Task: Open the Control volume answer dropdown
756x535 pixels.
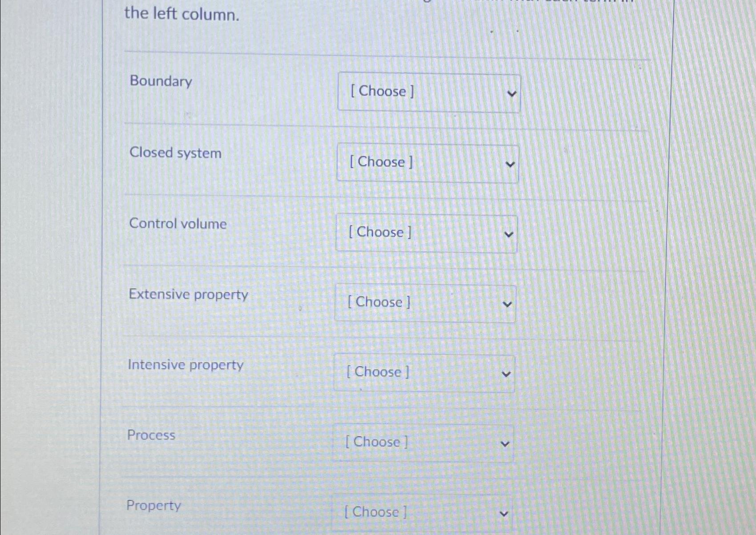Action: [426, 233]
